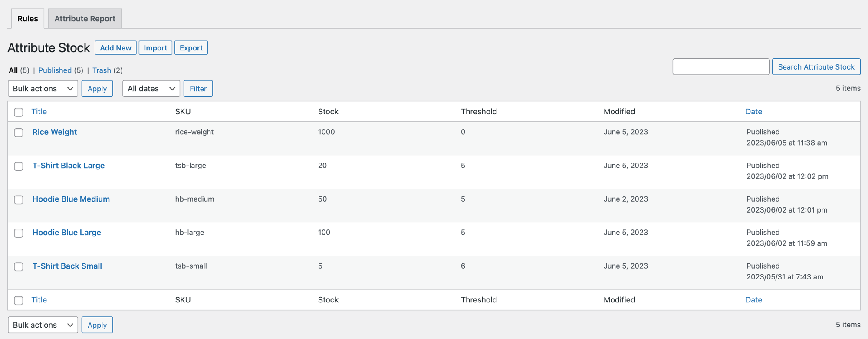Export the attribute stock list
This screenshot has width=868, height=339.
click(191, 48)
